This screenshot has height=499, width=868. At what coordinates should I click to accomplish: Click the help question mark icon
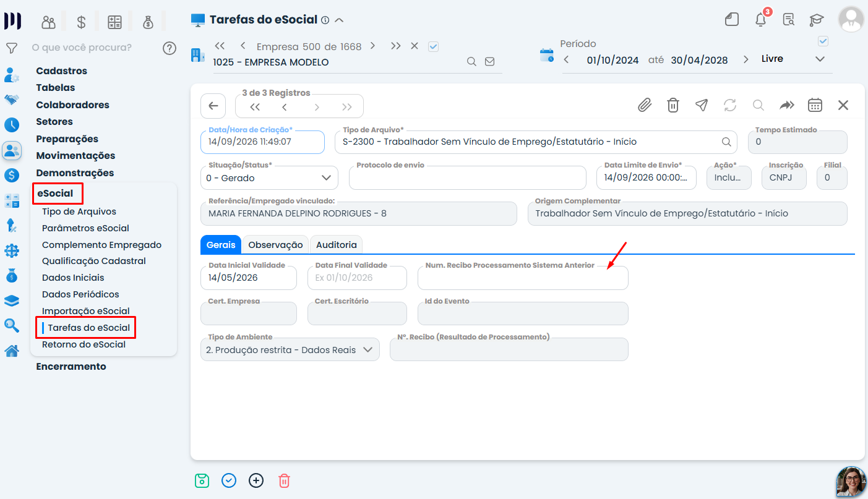pyautogui.click(x=170, y=48)
